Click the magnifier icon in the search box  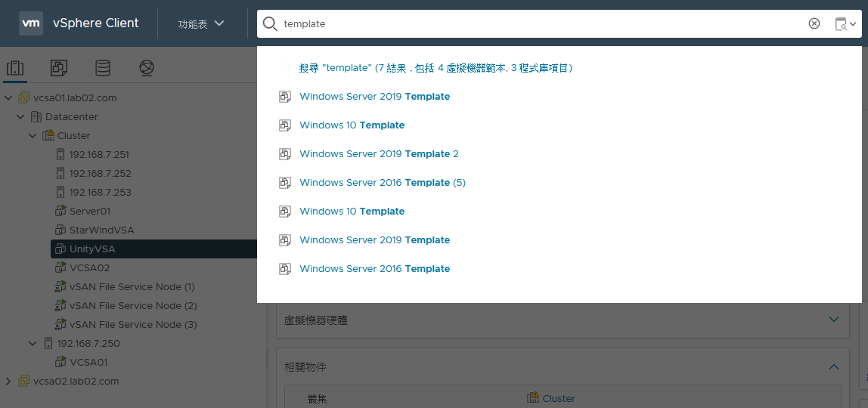(x=270, y=23)
